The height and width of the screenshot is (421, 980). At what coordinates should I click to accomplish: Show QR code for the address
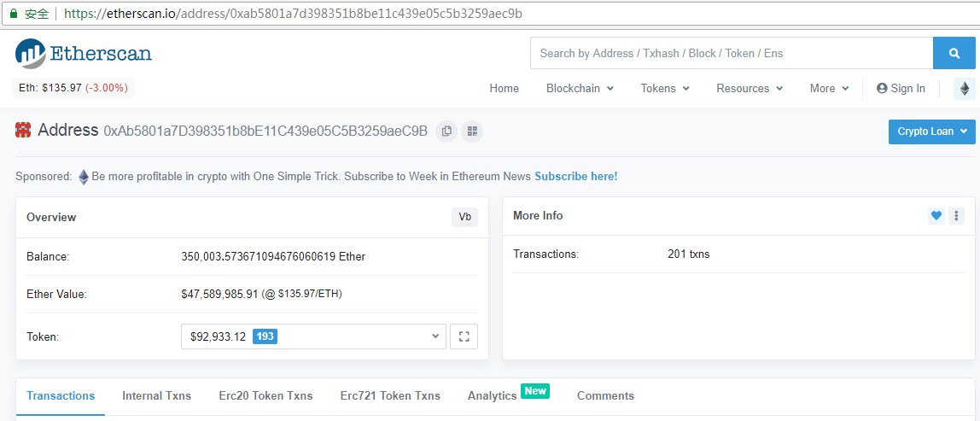point(472,132)
